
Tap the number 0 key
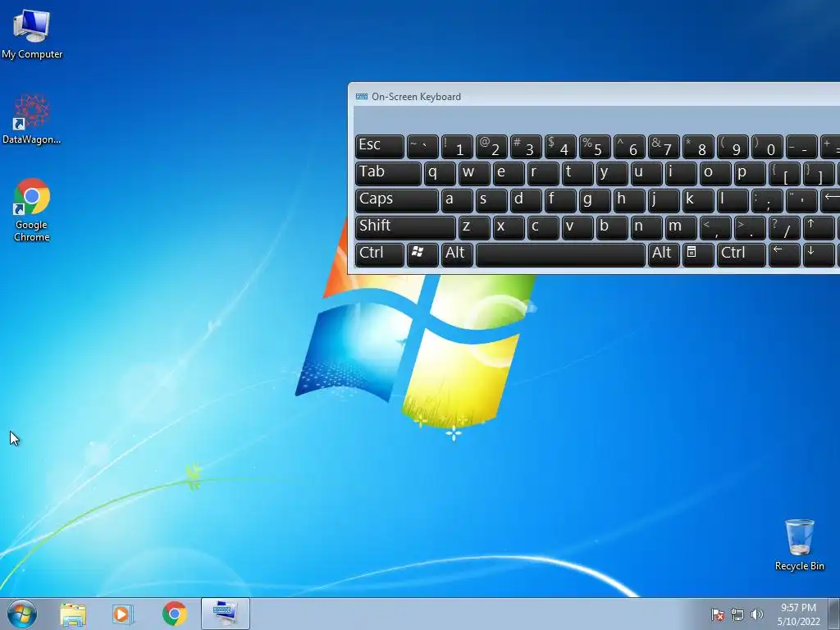tap(767, 146)
